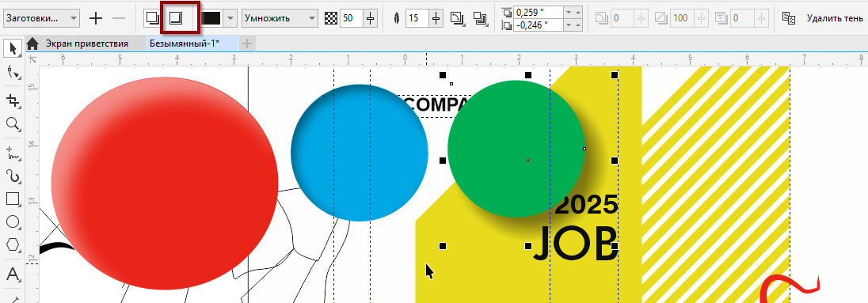
Task: Open the Заготовки presets dropdown
Action: pos(41,18)
